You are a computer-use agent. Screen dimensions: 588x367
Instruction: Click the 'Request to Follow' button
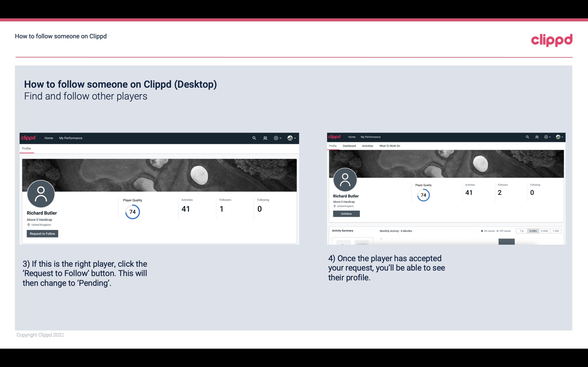point(42,233)
